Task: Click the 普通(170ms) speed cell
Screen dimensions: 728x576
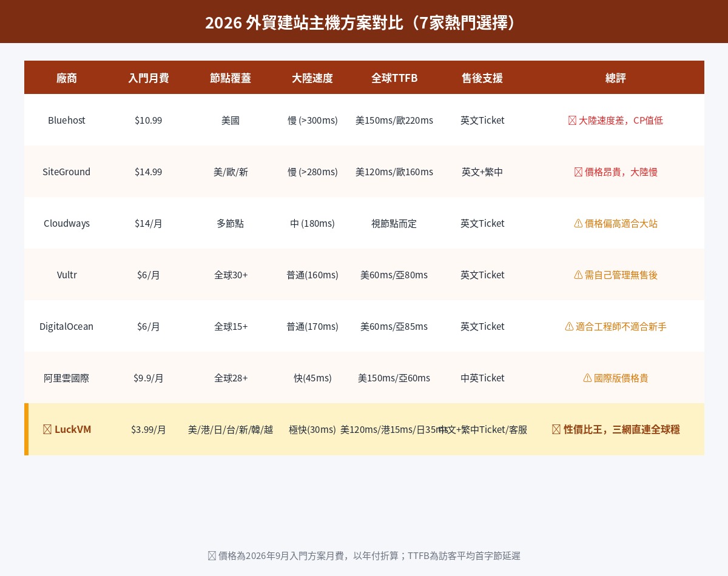Action: pos(312,326)
